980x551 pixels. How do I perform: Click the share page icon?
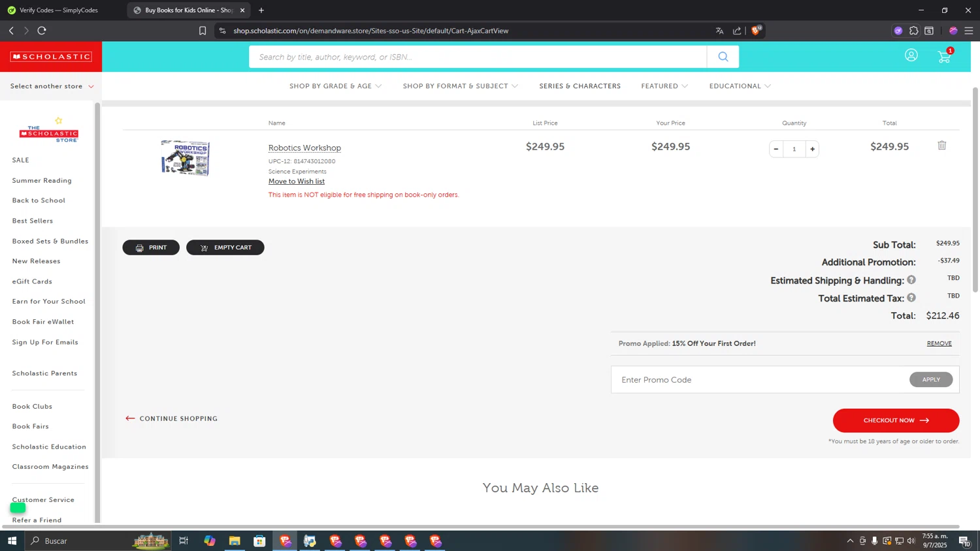pyautogui.click(x=737, y=31)
